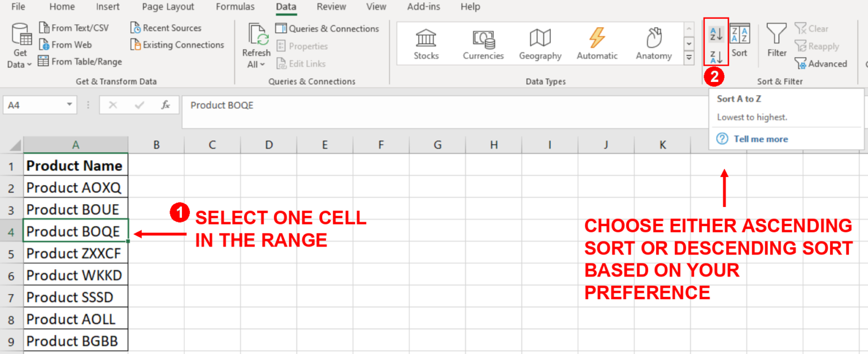Click the Insert Function fx button
Image resolution: width=868 pixels, height=354 pixels.
pos(166,105)
